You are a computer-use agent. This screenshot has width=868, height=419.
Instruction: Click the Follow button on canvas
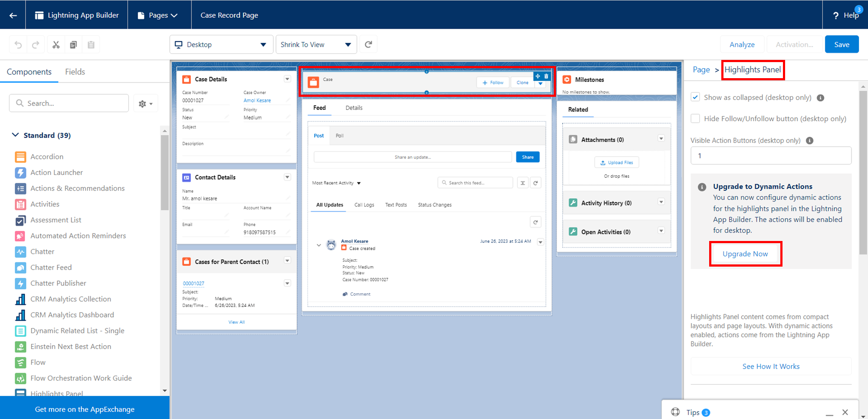point(493,82)
